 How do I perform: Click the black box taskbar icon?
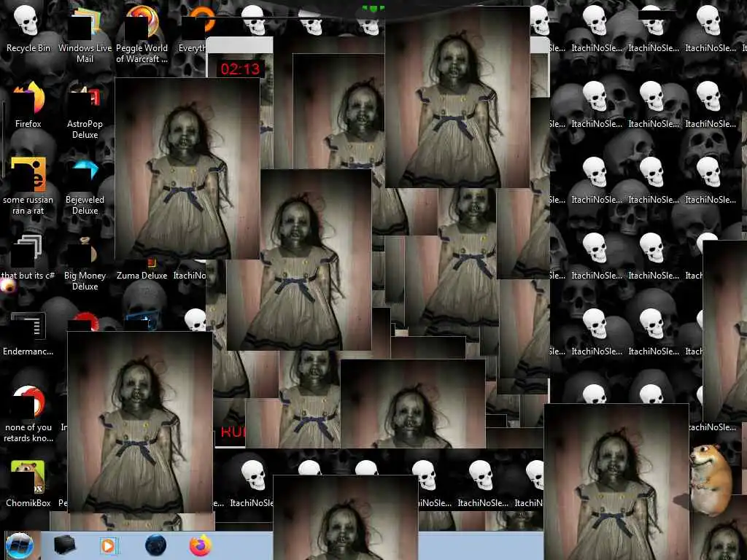tap(64, 545)
